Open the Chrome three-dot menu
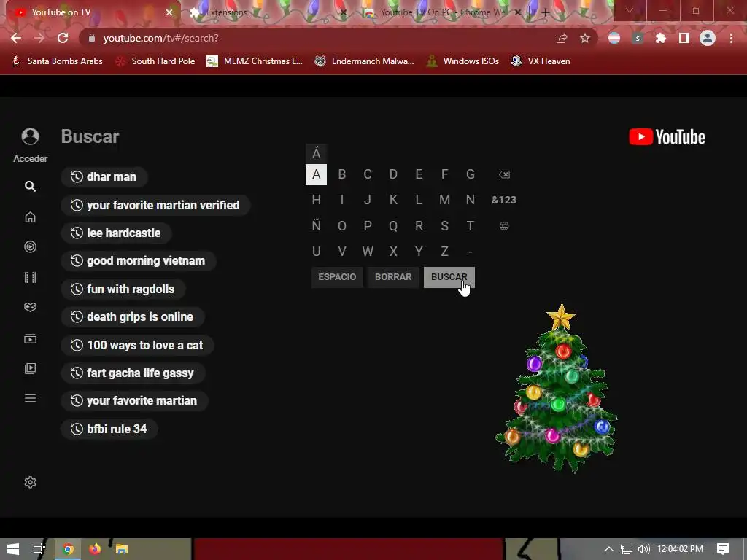 coord(731,38)
